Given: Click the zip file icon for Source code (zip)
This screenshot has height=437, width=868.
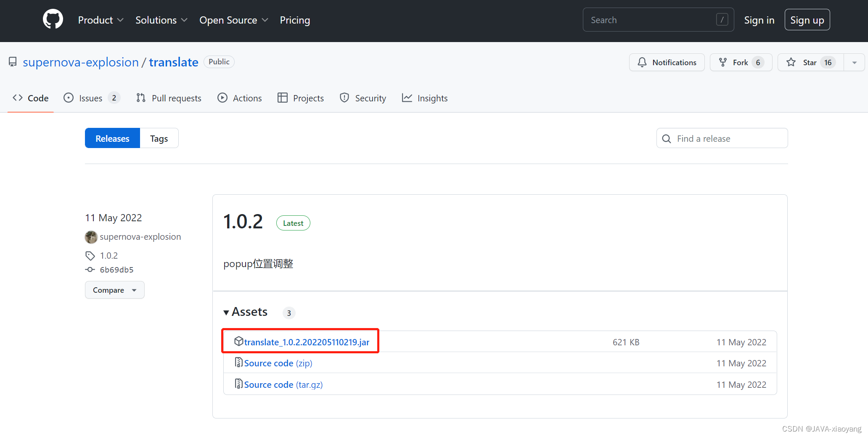Looking at the screenshot, I should click(238, 362).
